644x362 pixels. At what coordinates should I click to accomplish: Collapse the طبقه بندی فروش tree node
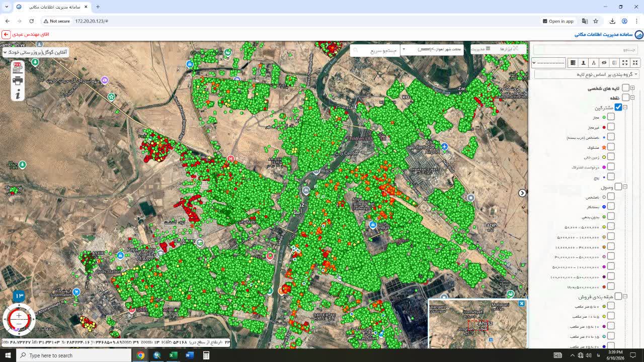tap(625, 296)
